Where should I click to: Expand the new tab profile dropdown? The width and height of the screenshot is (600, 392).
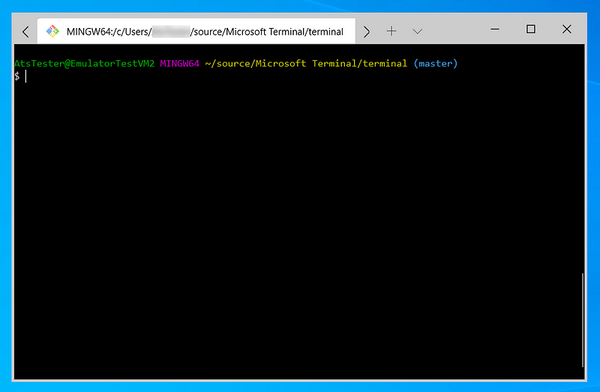click(x=417, y=31)
